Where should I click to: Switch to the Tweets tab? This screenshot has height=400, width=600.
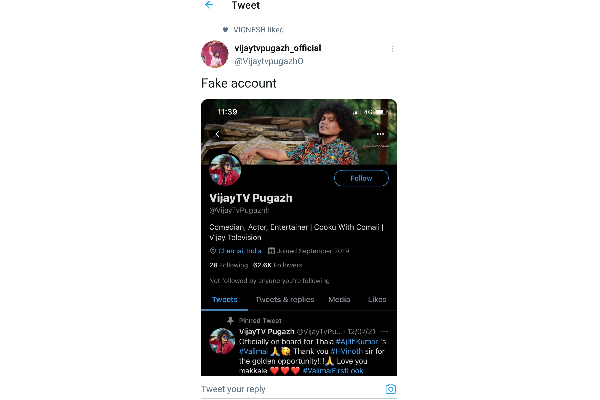tap(223, 299)
